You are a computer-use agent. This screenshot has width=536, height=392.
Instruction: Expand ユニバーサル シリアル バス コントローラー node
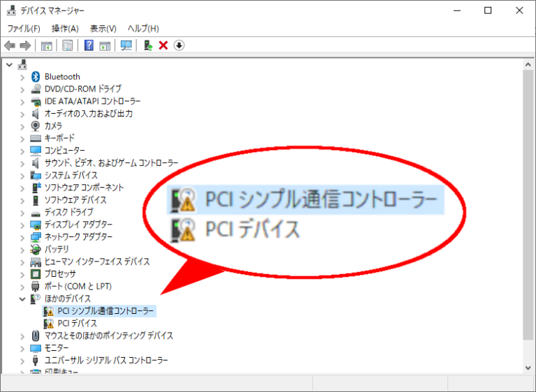(x=22, y=361)
